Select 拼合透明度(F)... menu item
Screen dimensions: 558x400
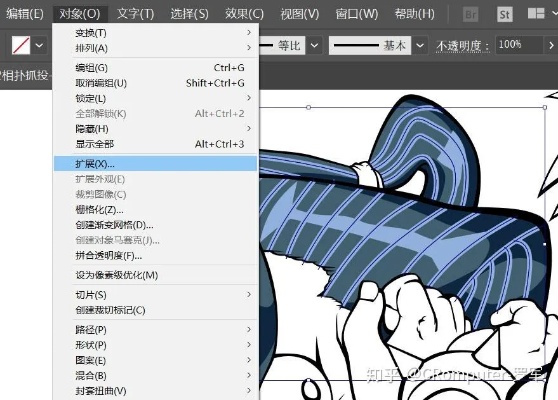[155, 256]
